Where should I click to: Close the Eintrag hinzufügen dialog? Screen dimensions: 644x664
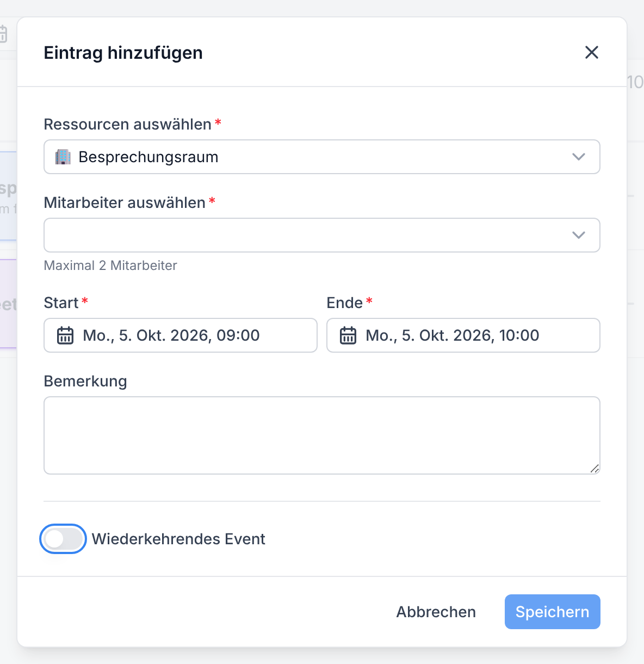point(592,52)
